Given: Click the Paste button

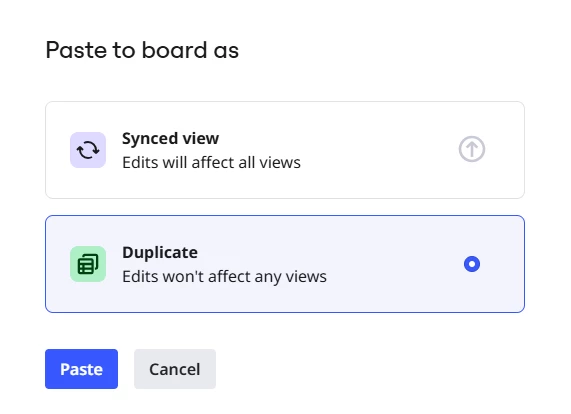Looking at the screenshot, I should pos(82,369).
